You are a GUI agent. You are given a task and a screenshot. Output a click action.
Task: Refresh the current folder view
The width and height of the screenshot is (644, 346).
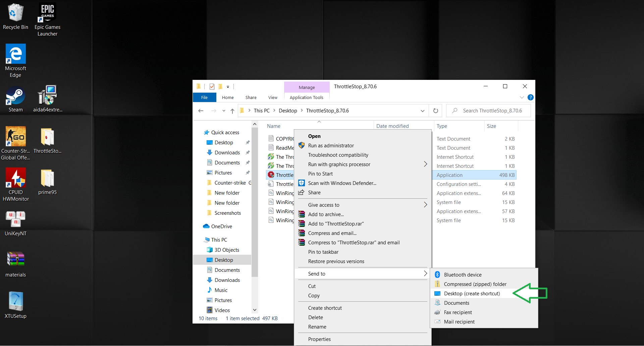tap(435, 111)
